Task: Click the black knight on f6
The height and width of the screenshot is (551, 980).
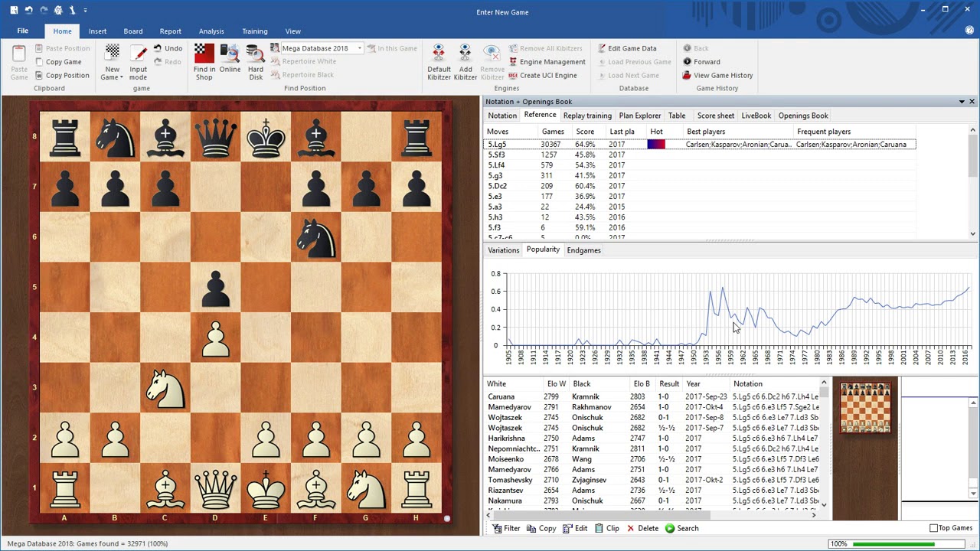Action: click(x=315, y=237)
